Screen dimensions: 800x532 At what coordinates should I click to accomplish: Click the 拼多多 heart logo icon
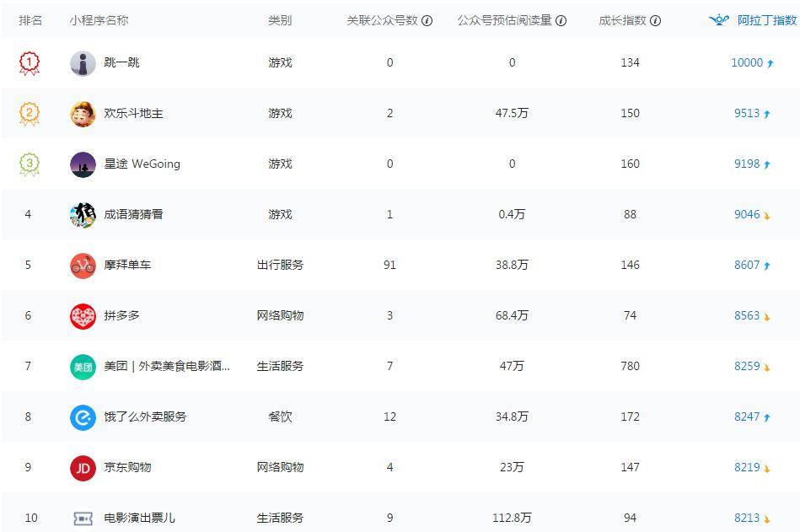(x=83, y=316)
